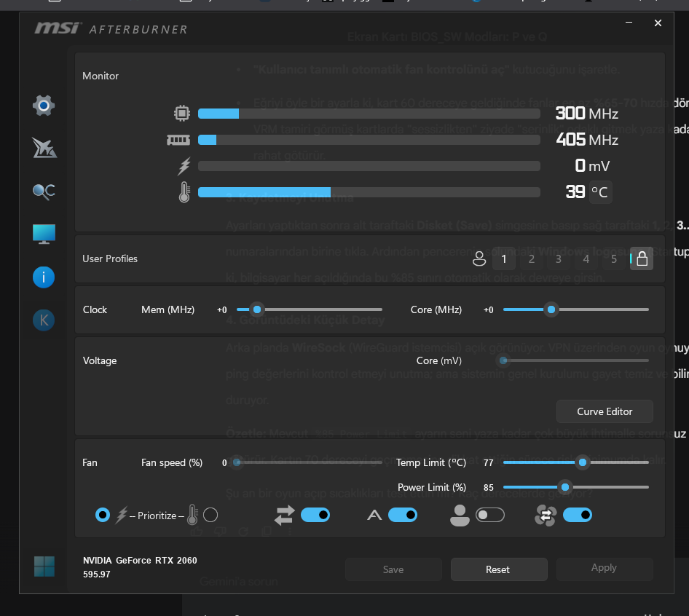Select user profile 3

click(559, 259)
